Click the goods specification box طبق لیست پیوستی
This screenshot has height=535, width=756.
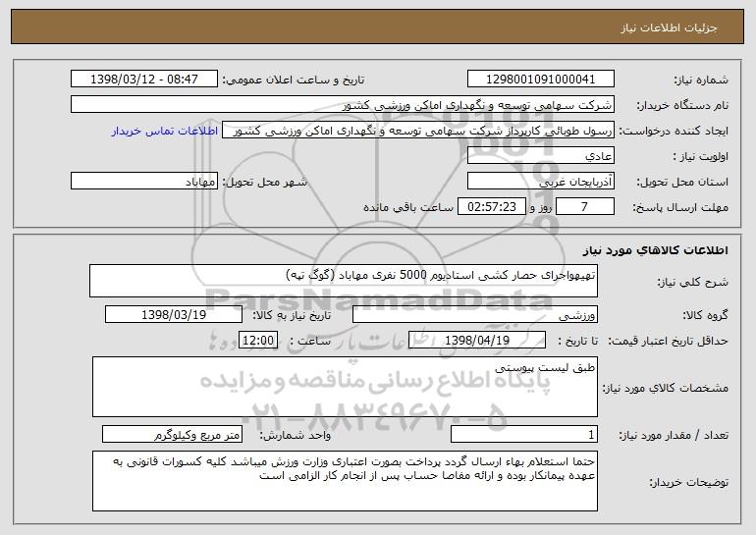(345, 387)
